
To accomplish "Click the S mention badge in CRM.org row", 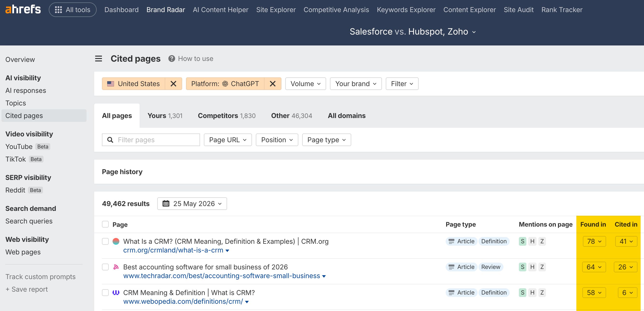I will tap(522, 241).
